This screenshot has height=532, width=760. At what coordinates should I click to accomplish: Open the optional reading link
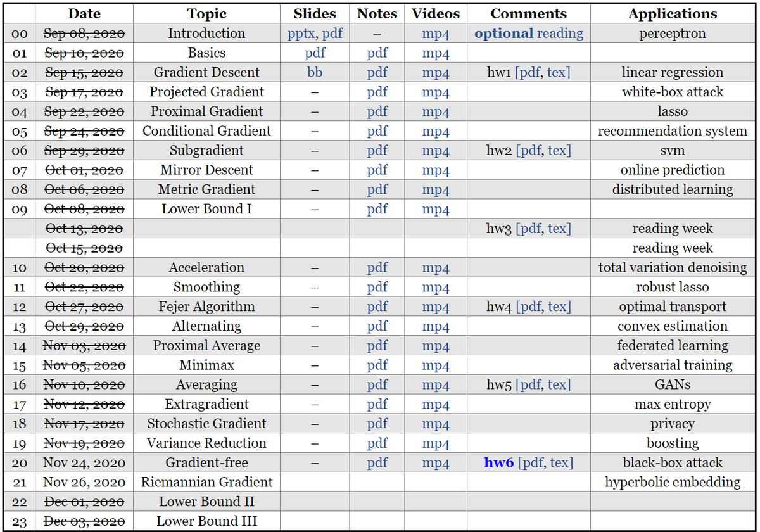(529, 34)
